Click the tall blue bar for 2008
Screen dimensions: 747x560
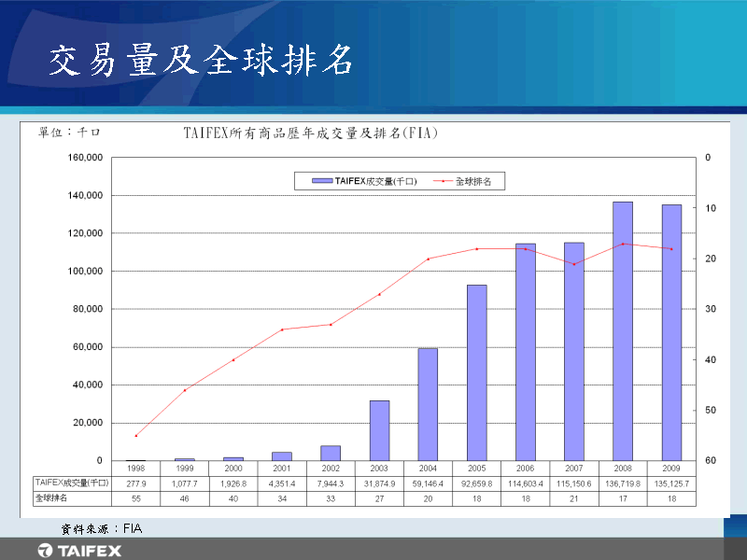[623, 331]
